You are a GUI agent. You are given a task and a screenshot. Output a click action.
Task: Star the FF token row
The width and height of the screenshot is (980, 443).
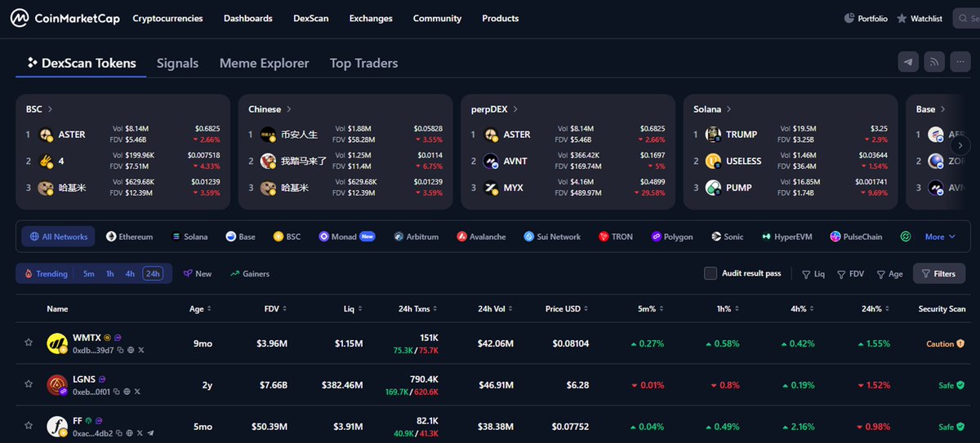click(x=29, y=426)
